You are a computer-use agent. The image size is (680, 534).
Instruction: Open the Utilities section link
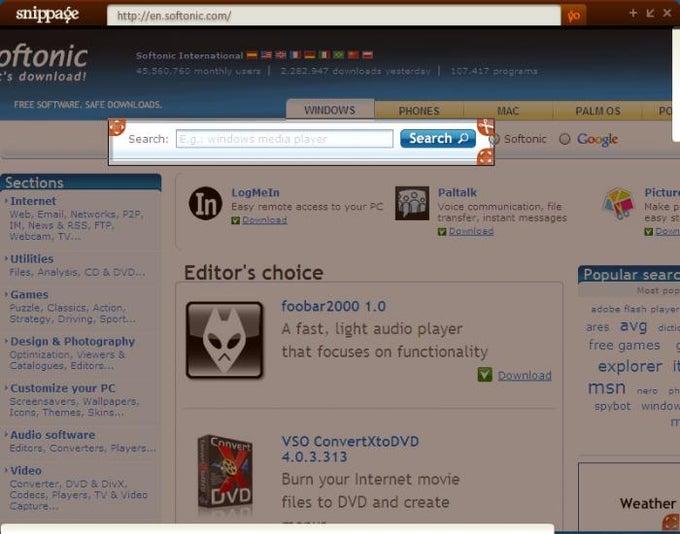coord(32,259)
